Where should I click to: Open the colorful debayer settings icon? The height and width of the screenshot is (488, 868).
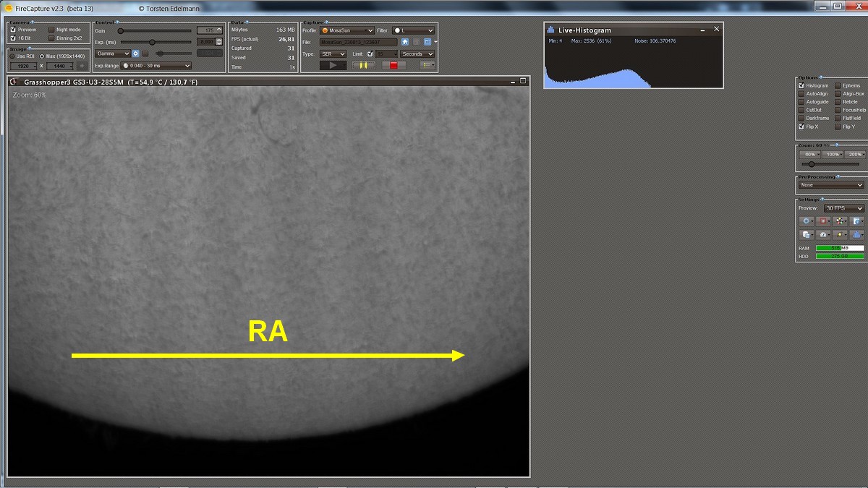pos(841,221)
